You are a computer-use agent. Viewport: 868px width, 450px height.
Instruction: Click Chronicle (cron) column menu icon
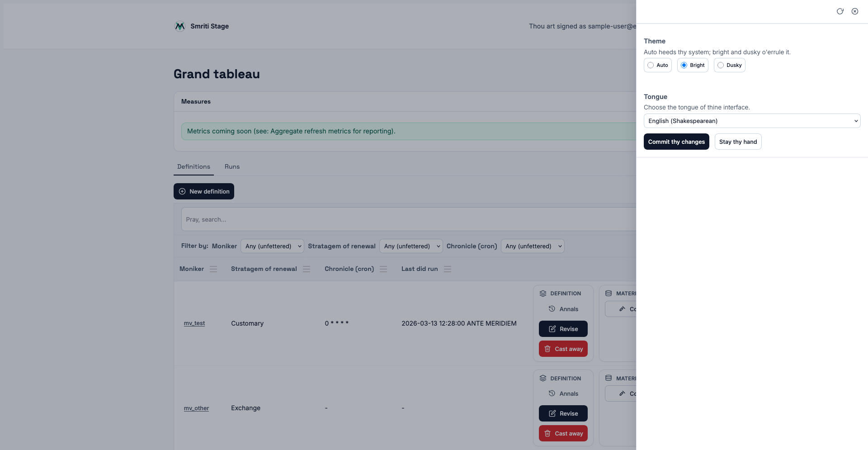(383, 269)
